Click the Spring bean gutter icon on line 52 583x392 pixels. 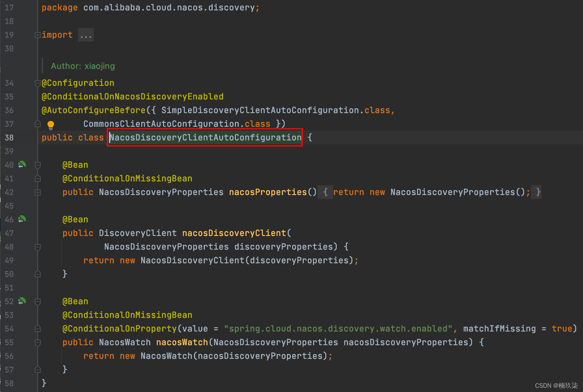point(22,301)
